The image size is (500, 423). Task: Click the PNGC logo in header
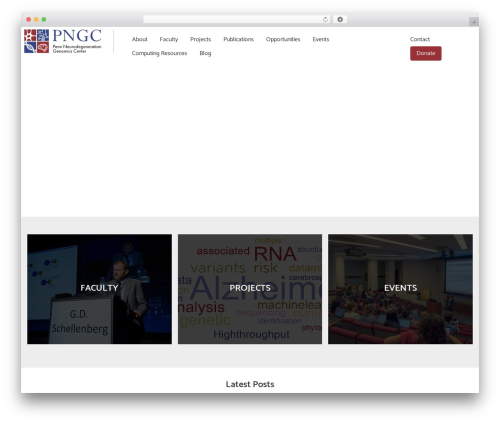[63, 41]
